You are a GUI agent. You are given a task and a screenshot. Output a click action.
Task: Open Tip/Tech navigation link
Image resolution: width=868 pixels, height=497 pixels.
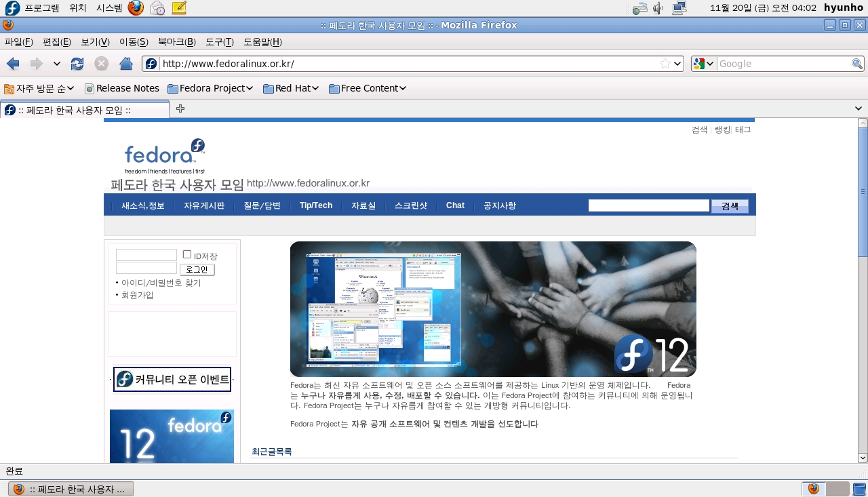point(316,205)
